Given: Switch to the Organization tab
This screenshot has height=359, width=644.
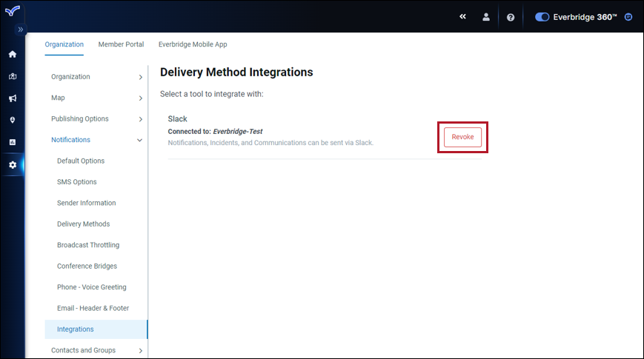Looking at the screenshot, I should [64, 44].
